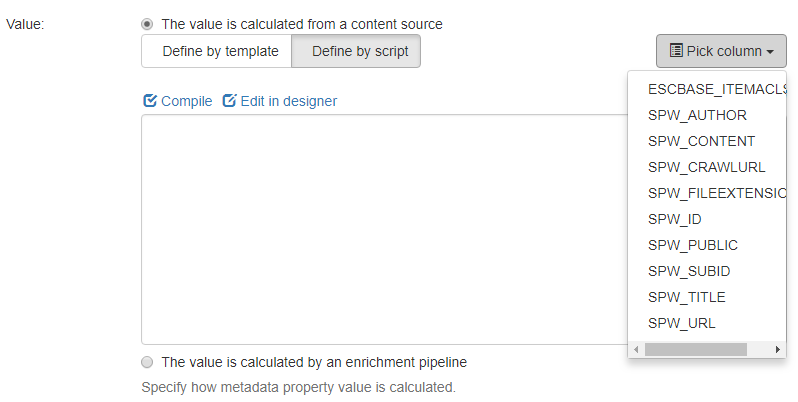Image resolution: width=798 pixels, height=402 pixels.
Task: Select SPW_CRAWLURL in the dropdown
Action: point(706,167)
